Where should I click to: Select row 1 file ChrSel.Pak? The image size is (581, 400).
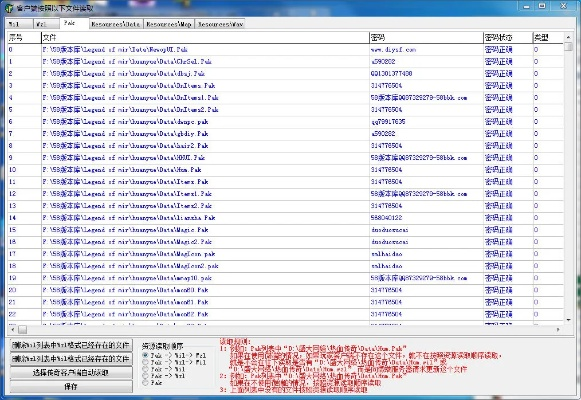(x=127, y=61)
